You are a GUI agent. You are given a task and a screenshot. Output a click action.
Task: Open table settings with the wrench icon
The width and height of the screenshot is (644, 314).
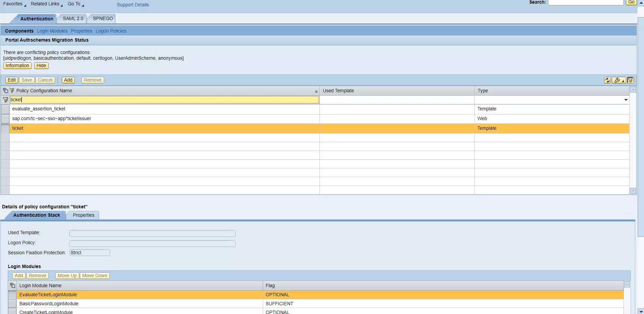(616, 80)
